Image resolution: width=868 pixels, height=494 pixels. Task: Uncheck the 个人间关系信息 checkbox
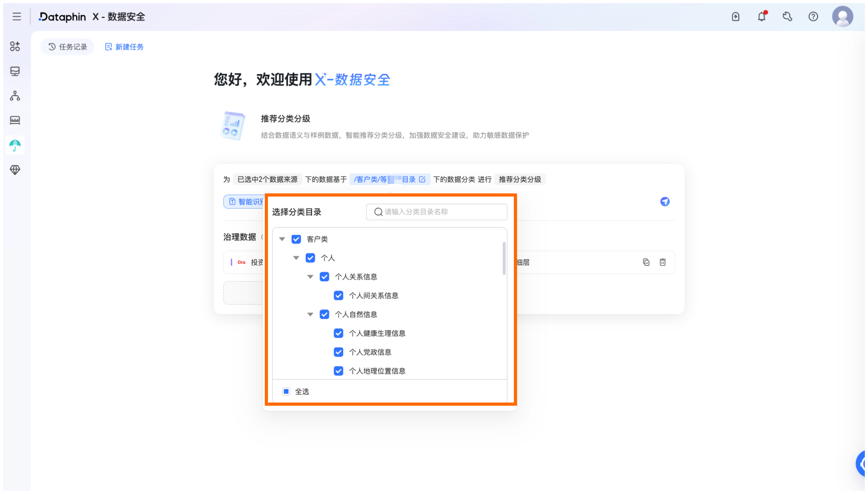coord(339,296)
